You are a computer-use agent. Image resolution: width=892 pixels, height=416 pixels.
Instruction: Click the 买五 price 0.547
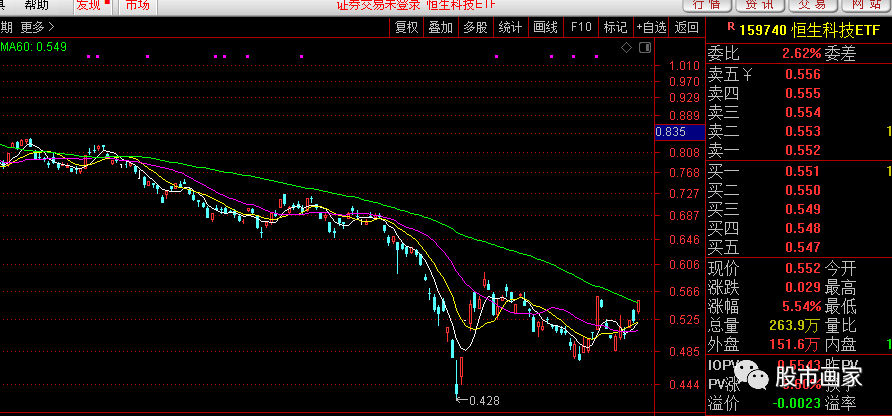(803, 248)
